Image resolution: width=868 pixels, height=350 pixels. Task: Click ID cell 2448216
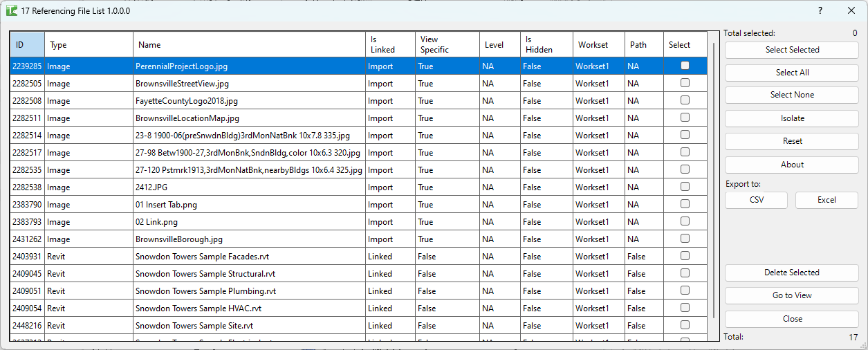click(28, 326)
